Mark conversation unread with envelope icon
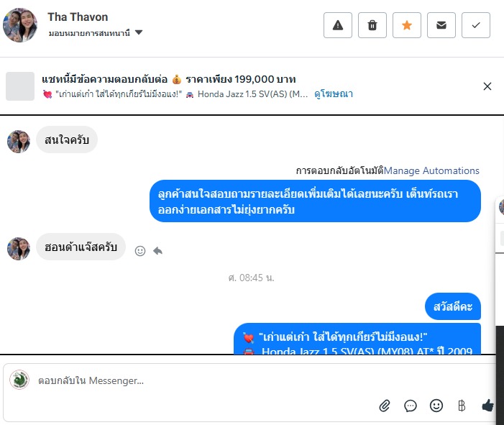This screenshot has width=504, height=425. pyautogui.click(x=441, y=25)
